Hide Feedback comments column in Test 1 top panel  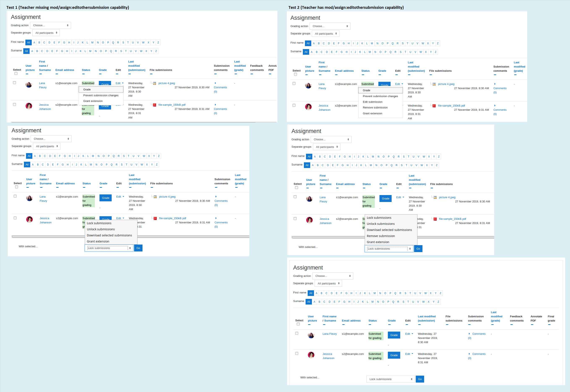point(252,74)
